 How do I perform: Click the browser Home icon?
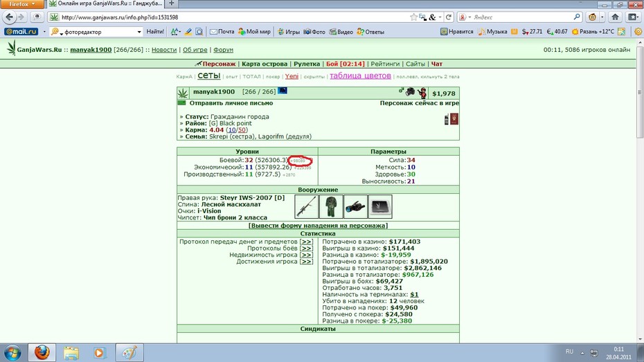tap(615, 17)
